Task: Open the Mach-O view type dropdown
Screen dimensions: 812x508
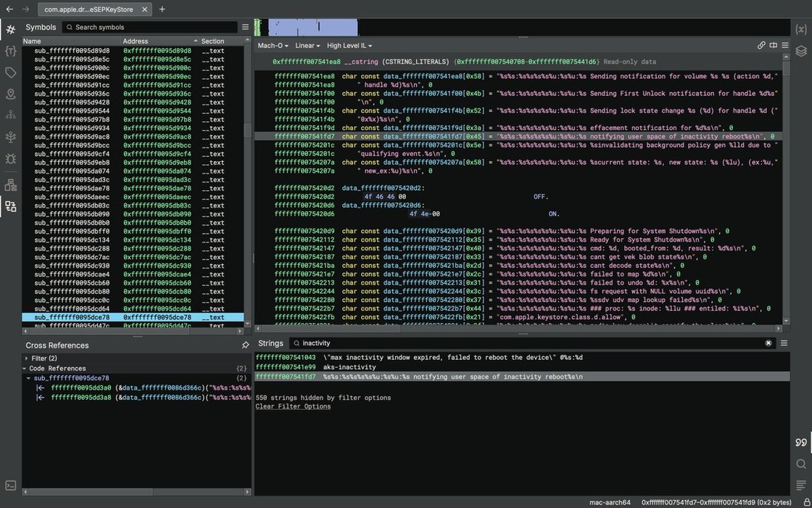Action: pyautogui.click(x=273, y=46)
